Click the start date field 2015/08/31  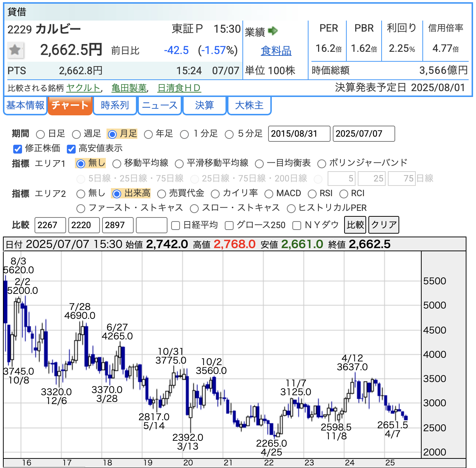[299, 134]
